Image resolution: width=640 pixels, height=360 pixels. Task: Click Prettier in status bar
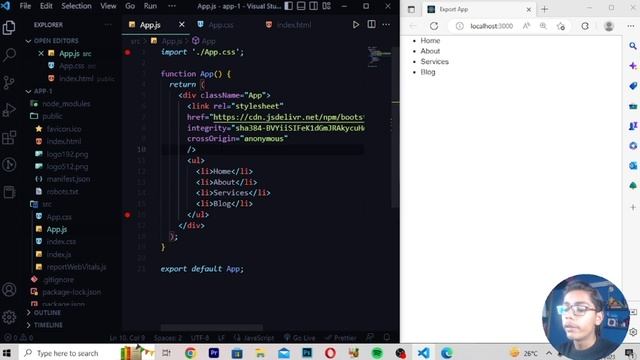[x=341, y=338]
